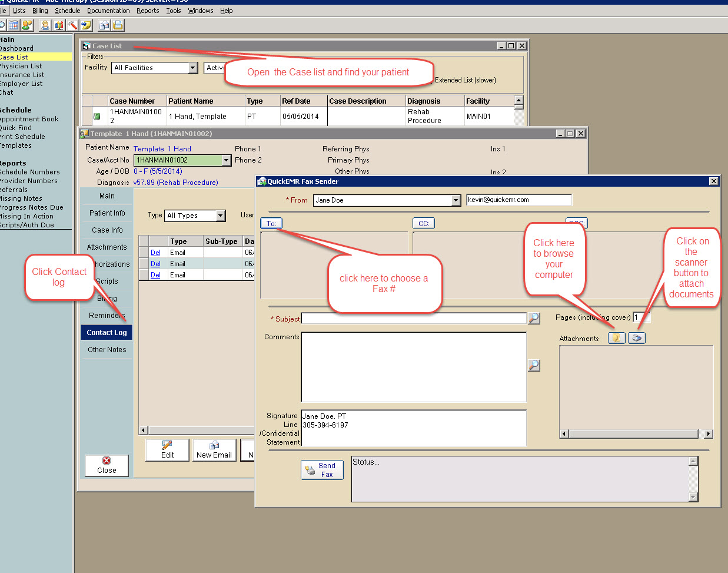Click magnifier icon beside Comments box
Image resolution: width=728 pixels, height=573 pixels.
coord(534,365)
